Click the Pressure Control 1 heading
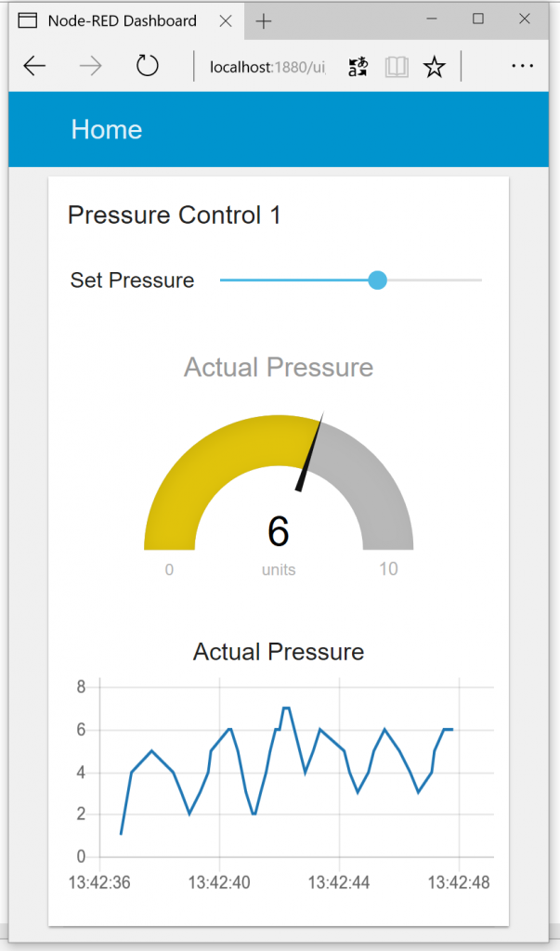Image resolution: width=560 pixels, height=951 pixels. click(x=175, y=215)
